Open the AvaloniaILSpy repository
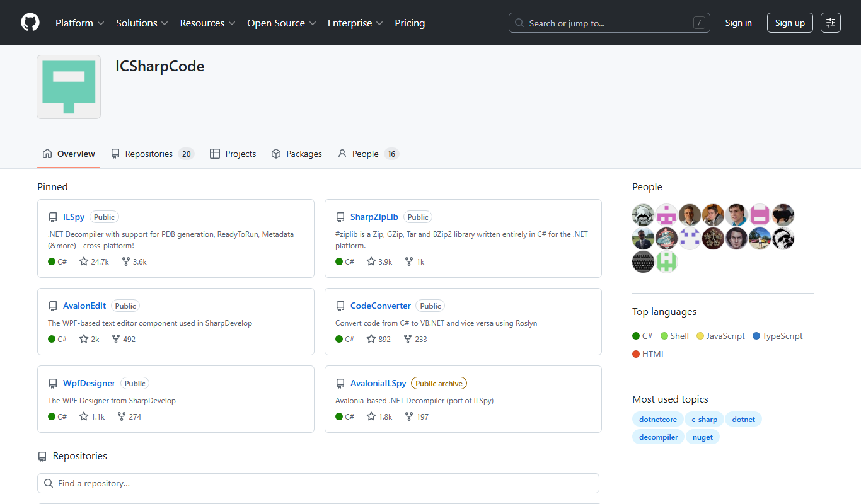Image resolution: width=861 pixels, height=504 pixels. tap(378, 383)
